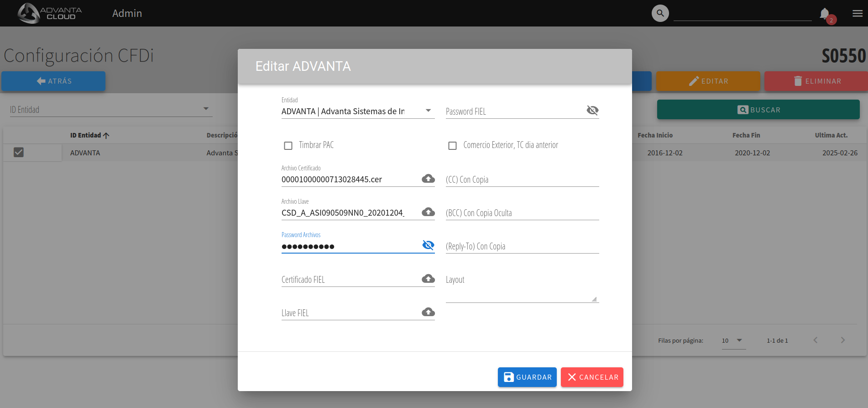Check Comercio Exterior, TC dia anterior
The width and height of the screenshot is (868, 408).
452,145
